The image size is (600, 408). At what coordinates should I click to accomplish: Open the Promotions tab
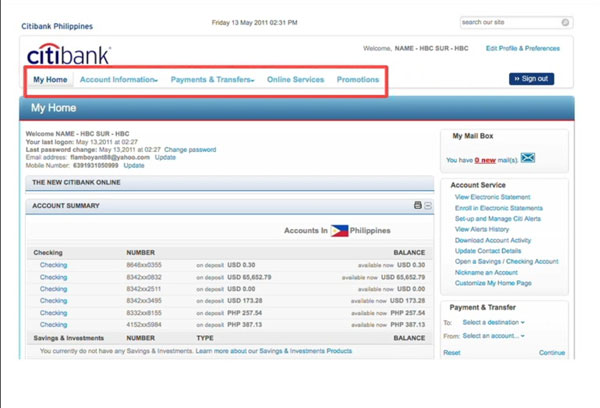pos(358,80)
